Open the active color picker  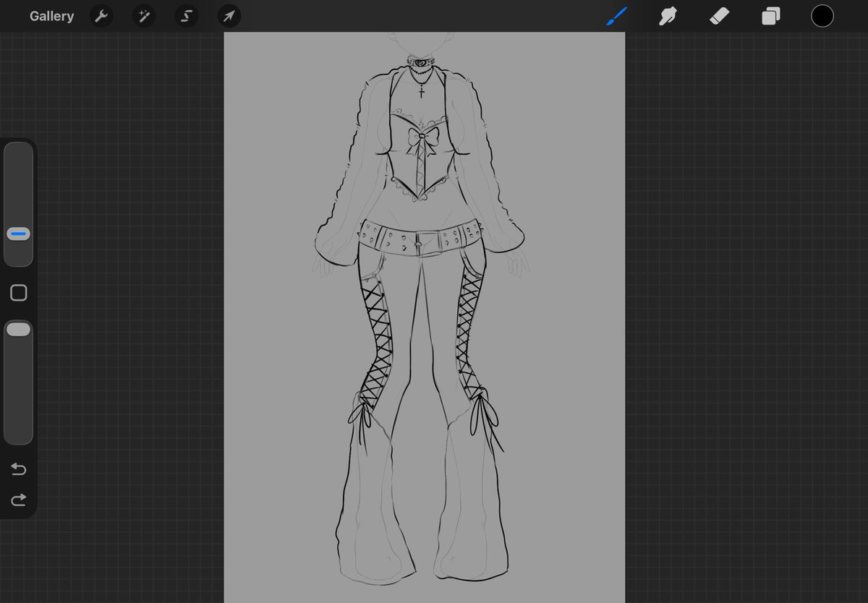(x=822, y=16)
